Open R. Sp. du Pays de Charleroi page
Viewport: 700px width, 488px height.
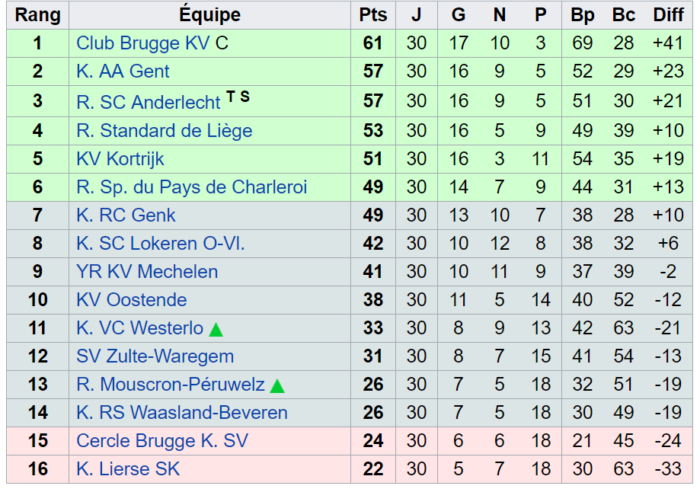192,187
